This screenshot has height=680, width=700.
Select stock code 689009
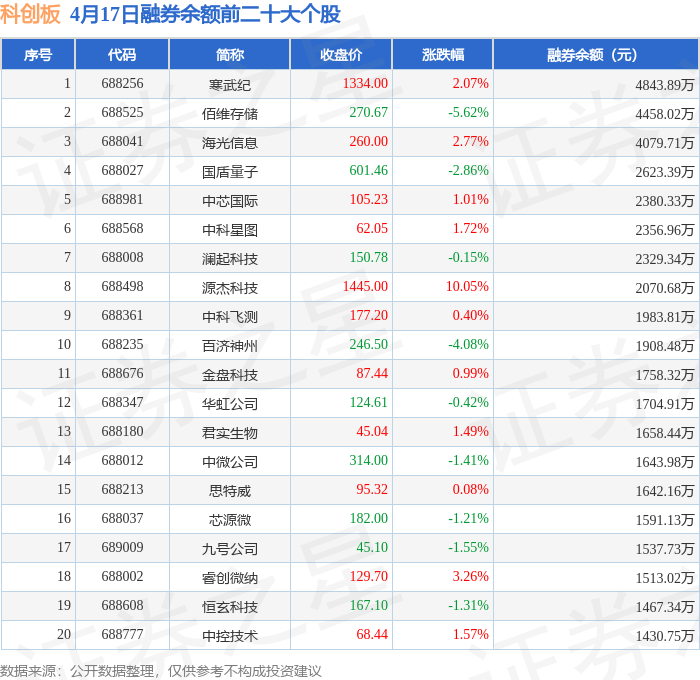pyautogui.click(x=122, y=548)
